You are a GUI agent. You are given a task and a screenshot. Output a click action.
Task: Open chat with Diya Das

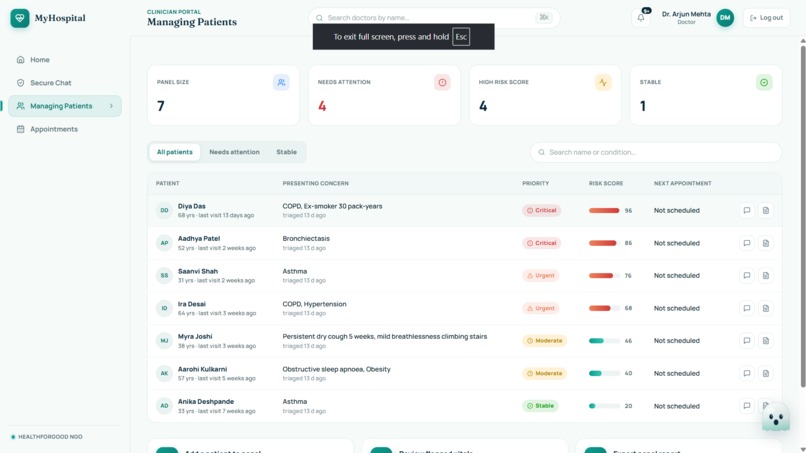pyautogui.click(x=747, y=210)
